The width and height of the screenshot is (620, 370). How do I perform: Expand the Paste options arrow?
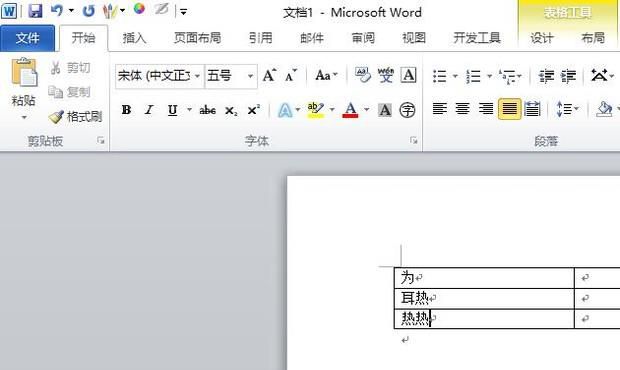24,117
